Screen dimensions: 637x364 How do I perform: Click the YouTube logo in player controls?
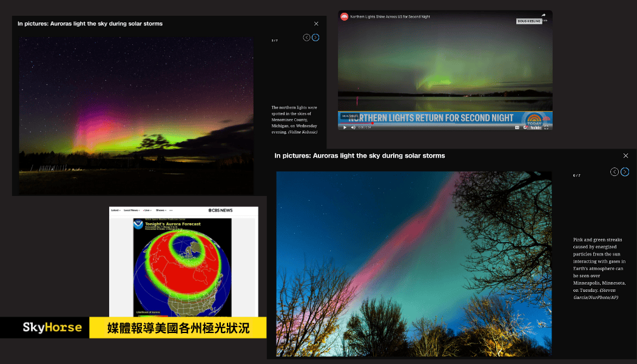coord(535,127)
